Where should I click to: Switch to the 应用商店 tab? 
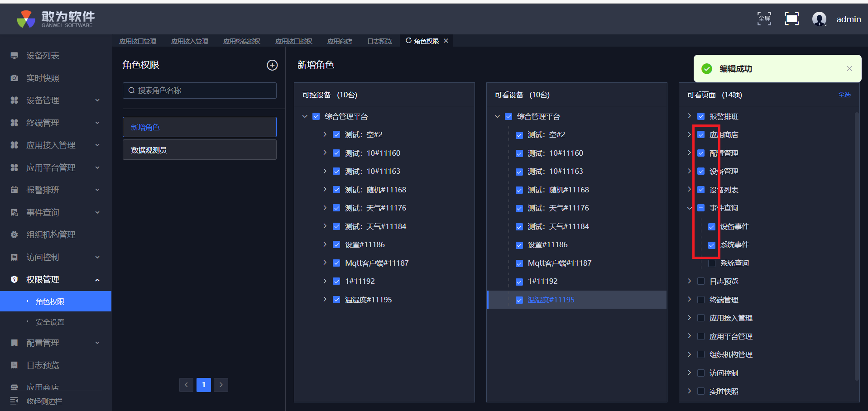[x=340, y=41]
